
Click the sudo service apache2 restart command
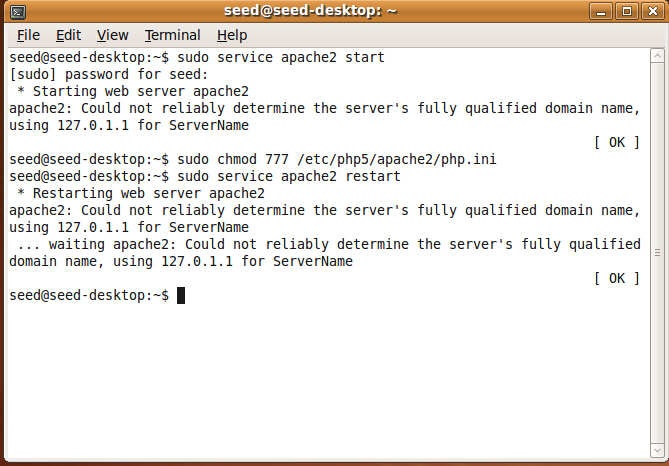(289, 177)
